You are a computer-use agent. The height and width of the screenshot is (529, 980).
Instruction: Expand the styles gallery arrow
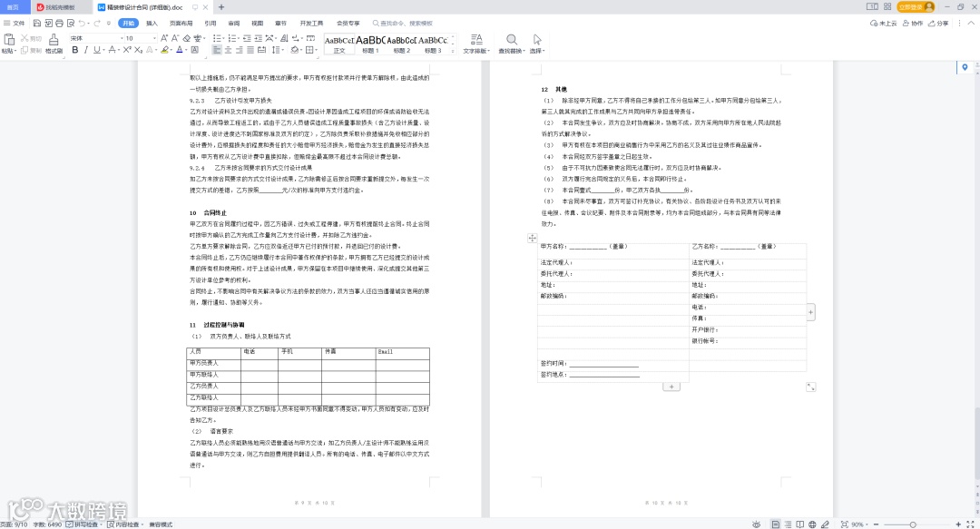pyautogui.click(x=453, y=51)
